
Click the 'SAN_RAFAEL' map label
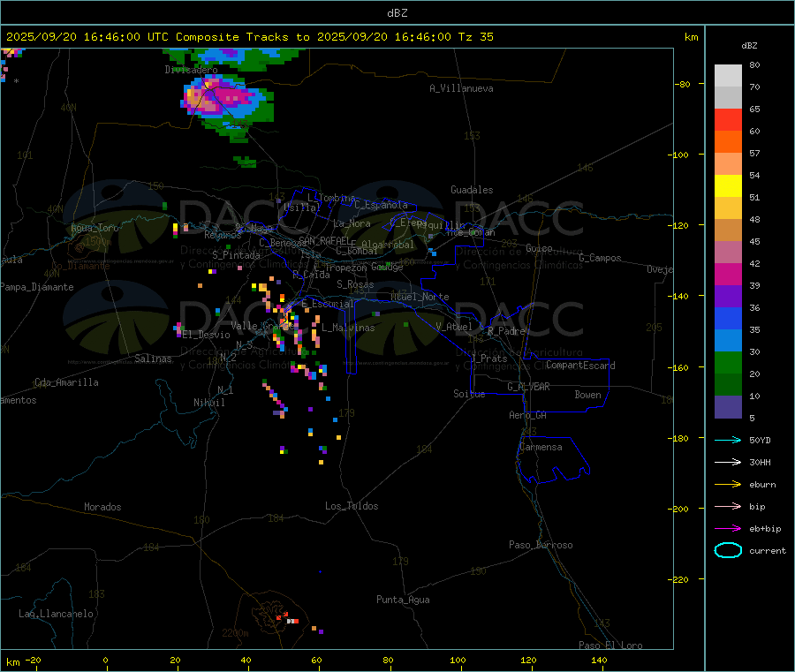(324, 240)
